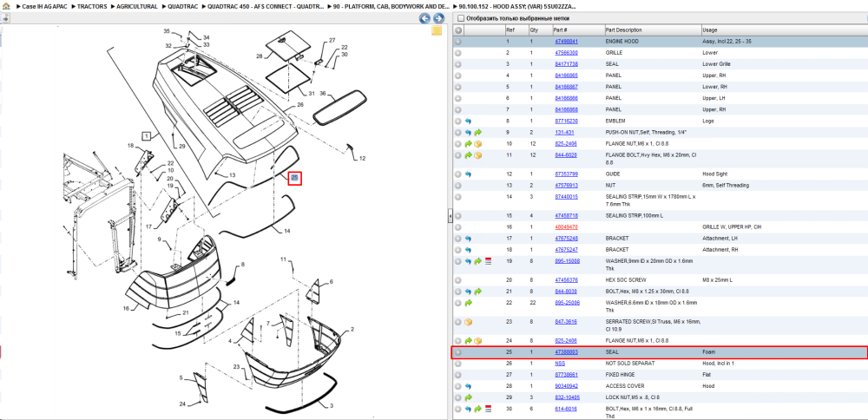Image resolution: width=868 pixels, height=420 pixels.
Task: Open the AGRICULTURAL breadcrumb
Action: click(137, 6)
